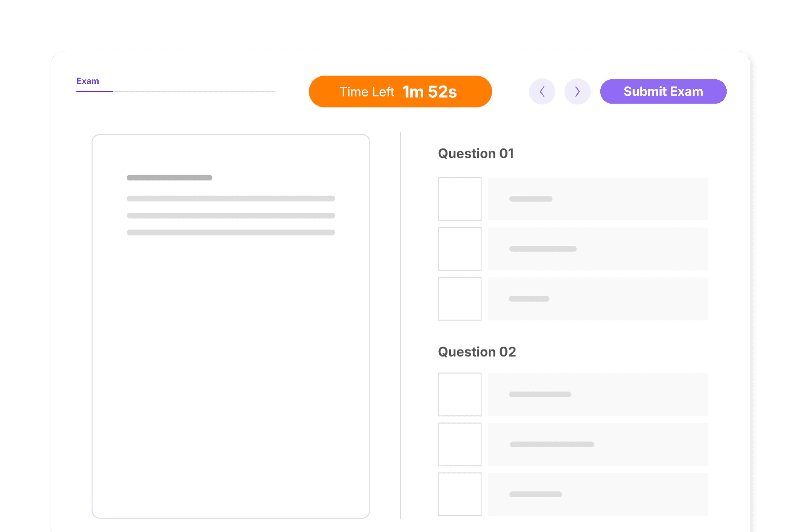Go to the previous question with the left chevron
Screen dimensions: 806x532
click(x=542, y=91)
